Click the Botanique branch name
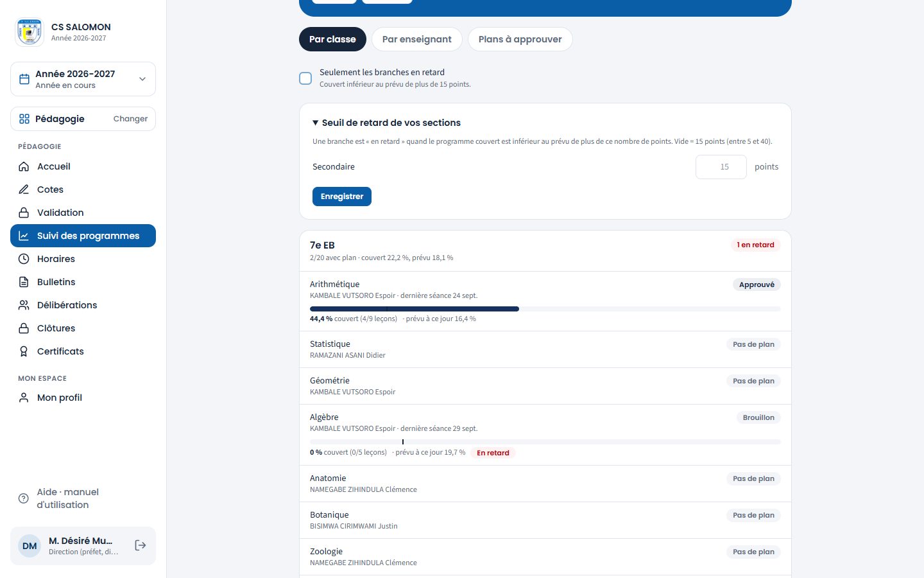Screen dimensions: 924x578 point(329,514)
